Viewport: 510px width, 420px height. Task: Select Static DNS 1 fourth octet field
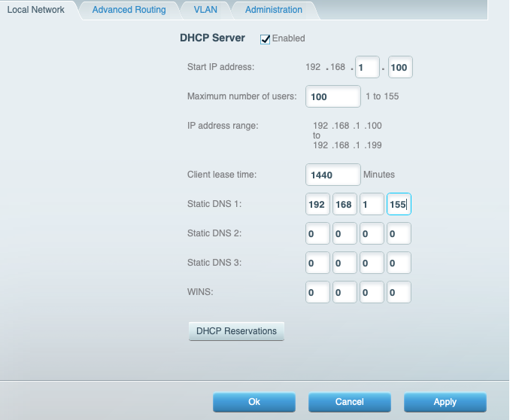(x=399, y=204)
